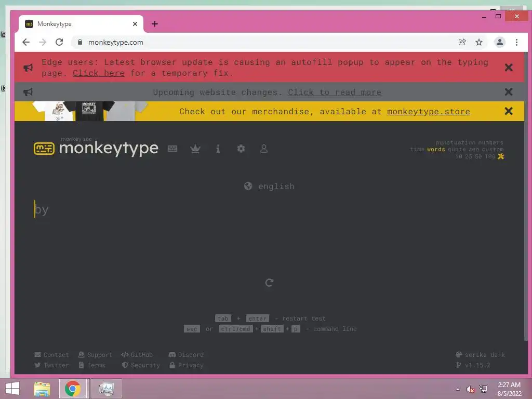532x399 pixels.
Task: Open a new Chrome tab
Action: click(155, 24)
